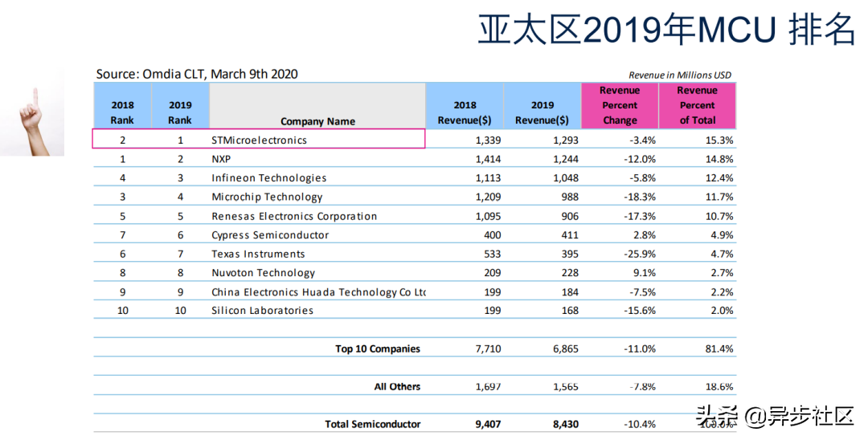The width and height of the screenshot is (868, 440).
Task: Click the Top 10 Companies label
Action: (378, 348)
